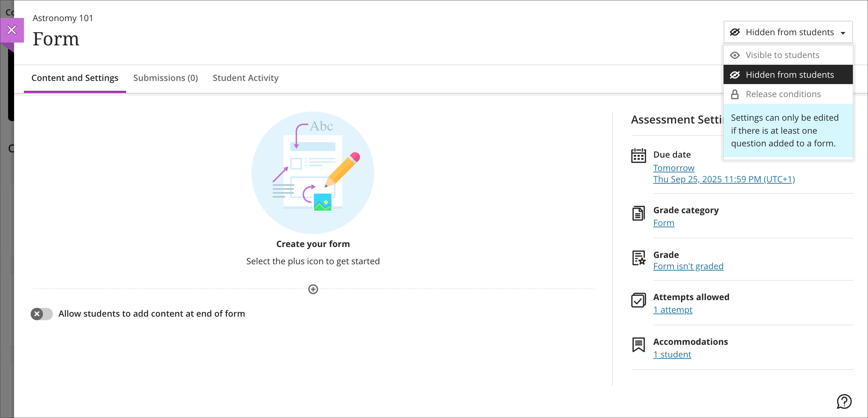The image size is (868, 418).
Task: Close the Form panel with the X icon
Action: click(x=12, y=30)
